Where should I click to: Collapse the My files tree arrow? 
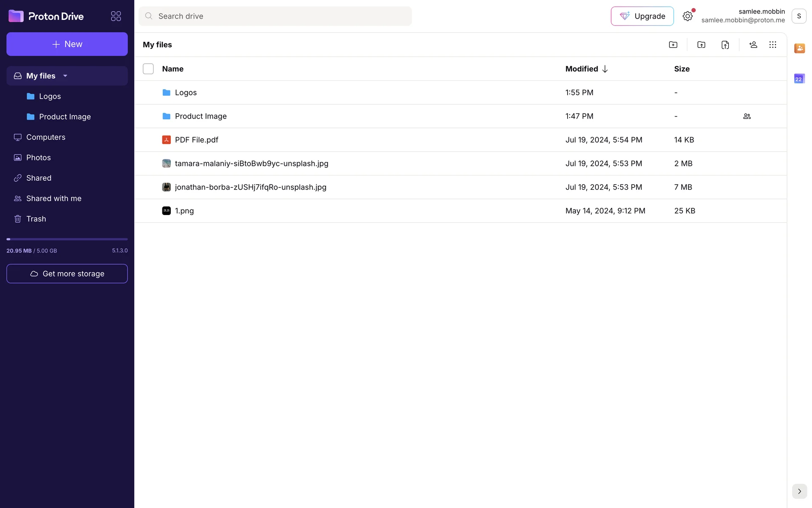[x=65, y=76]
